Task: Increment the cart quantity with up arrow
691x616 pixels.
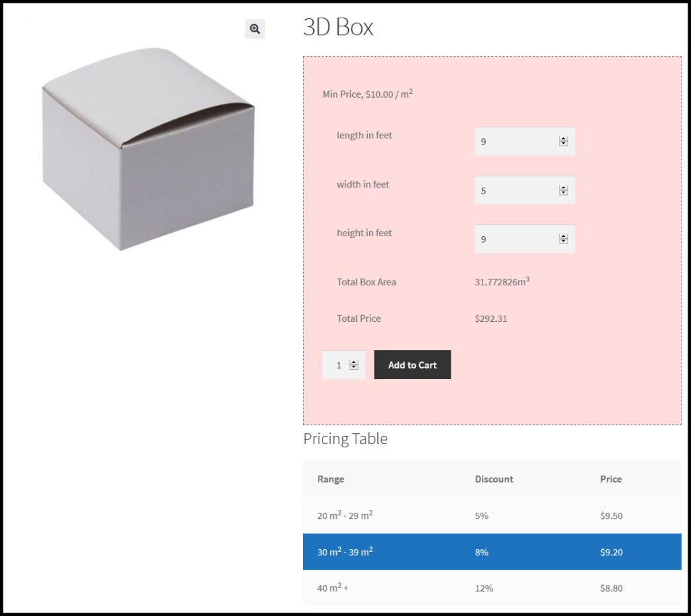Action: point(354,362)
